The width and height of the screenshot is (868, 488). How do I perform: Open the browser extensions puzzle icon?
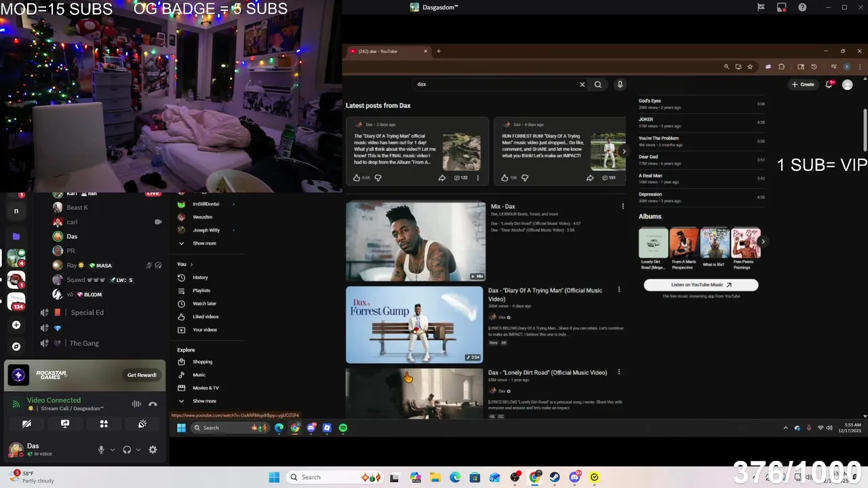tap(781, 67)
